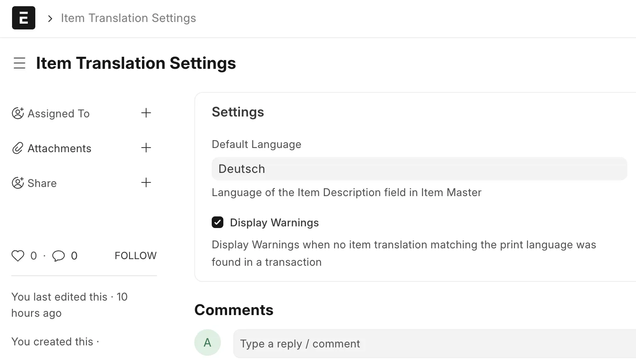Click the user avatar A
The width and height of the screenshot is (636, 364).
pos(208,342)
